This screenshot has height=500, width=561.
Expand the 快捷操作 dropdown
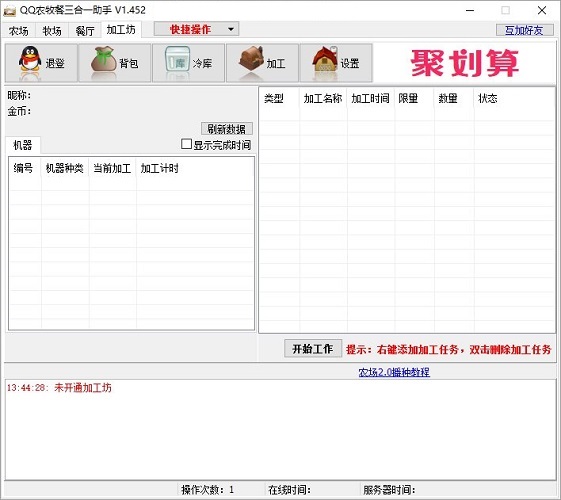(x=196, y=29)
